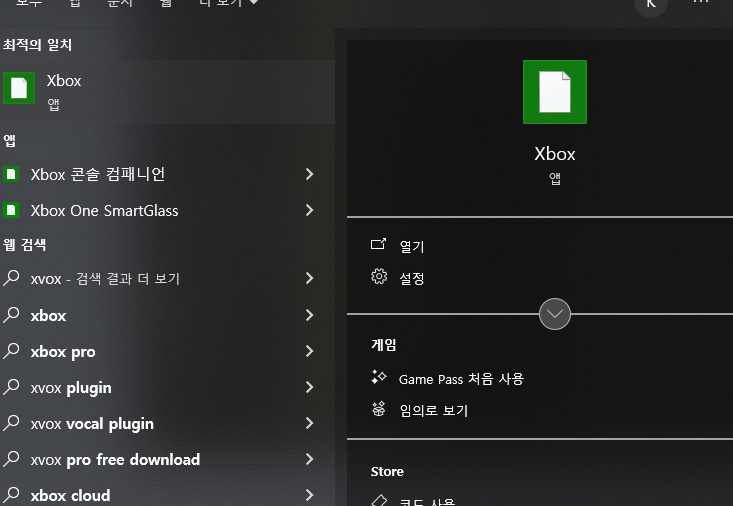This screenshot has width=733, height=506.
Task: Select the 'xvox plugin' suggestion
Action: 71,388
